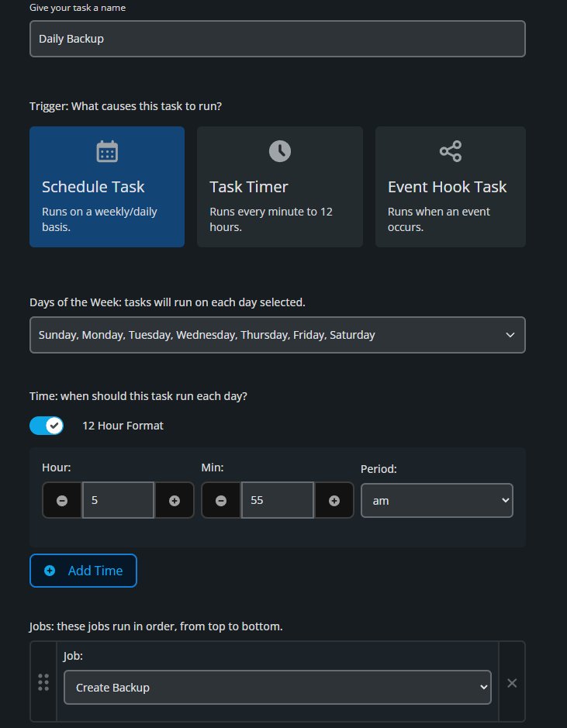The image size is (567, 728).
Task: Click the "Runs when an event occurs." text
Action: (439, 219)
